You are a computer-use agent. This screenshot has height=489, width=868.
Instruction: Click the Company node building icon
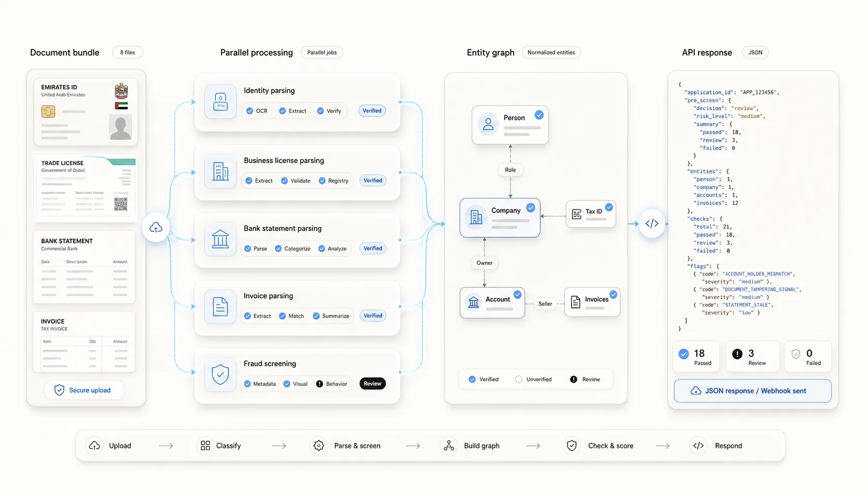tap(476, 217)
